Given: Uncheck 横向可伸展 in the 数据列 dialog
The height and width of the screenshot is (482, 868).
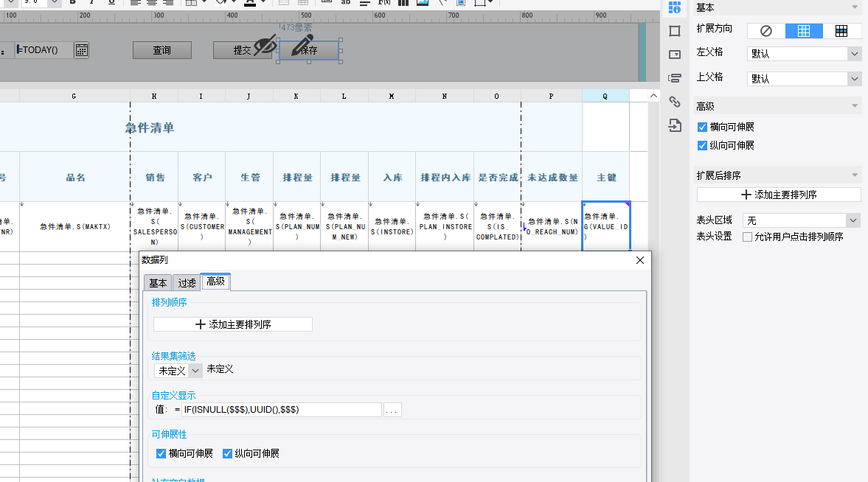Looking at the screenshot, I should pos(161,454).
